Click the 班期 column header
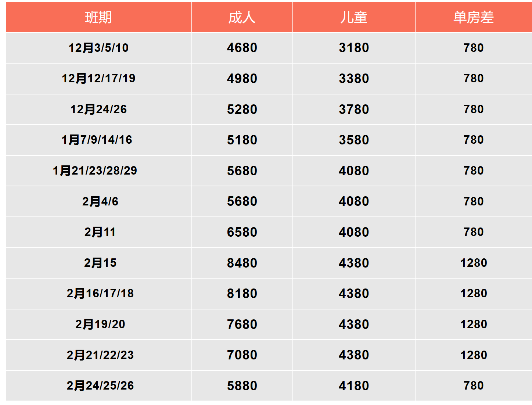532x405 pixels. [x=98, y=17]
